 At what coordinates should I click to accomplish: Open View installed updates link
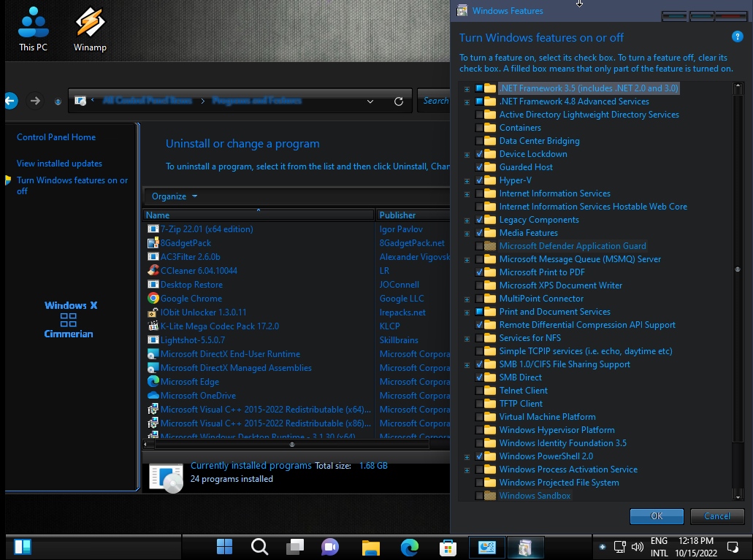click(x=59, y=164)
